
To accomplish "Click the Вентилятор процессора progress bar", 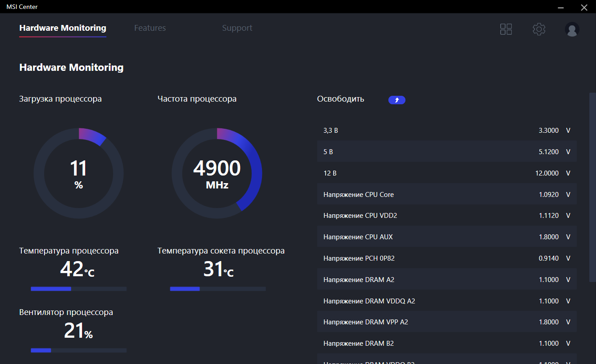I will point(78,350).
